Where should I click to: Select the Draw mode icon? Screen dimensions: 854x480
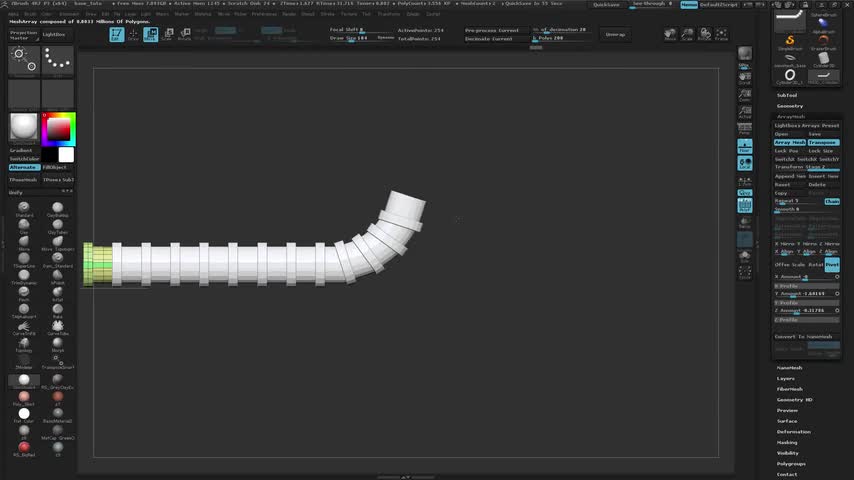point(133,34)
